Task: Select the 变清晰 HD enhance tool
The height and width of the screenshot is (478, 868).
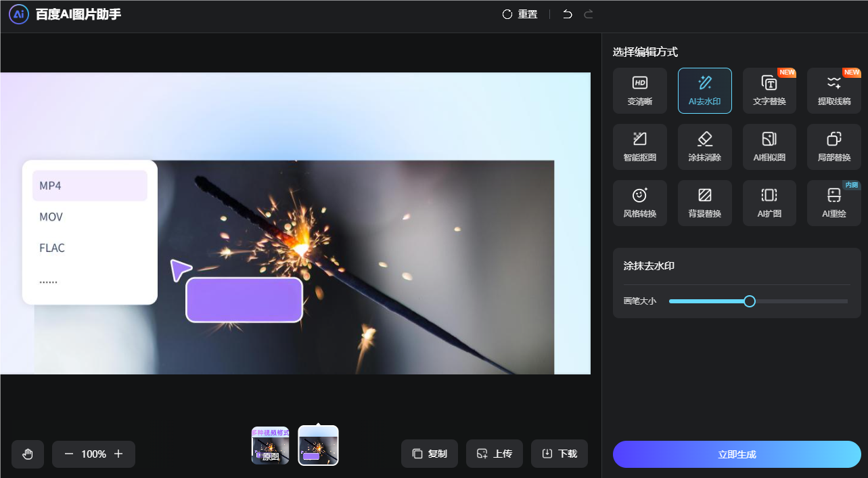Action: 639,91
